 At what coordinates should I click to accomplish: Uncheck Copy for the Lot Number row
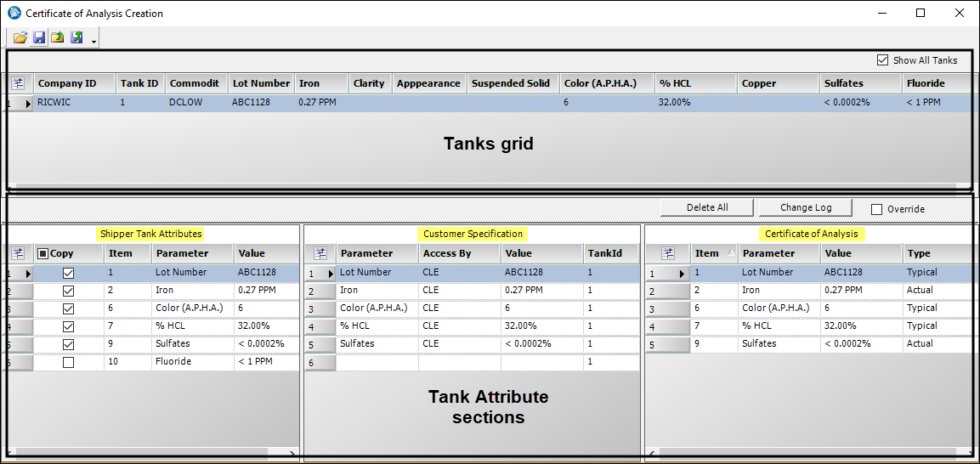pyautogui.click(x=69, y=273)
